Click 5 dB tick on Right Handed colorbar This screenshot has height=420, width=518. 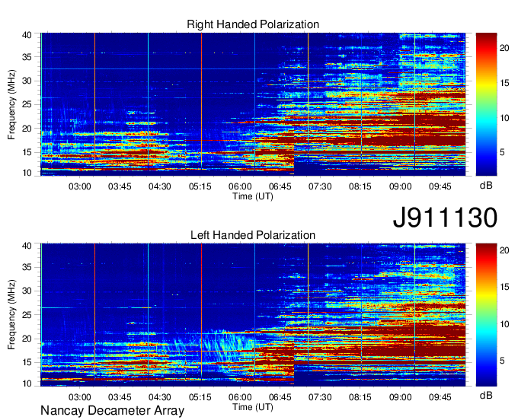coord(502,152)
